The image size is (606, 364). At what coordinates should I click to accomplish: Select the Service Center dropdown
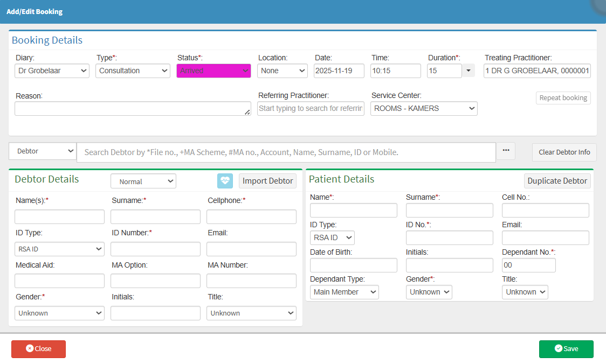424,108
